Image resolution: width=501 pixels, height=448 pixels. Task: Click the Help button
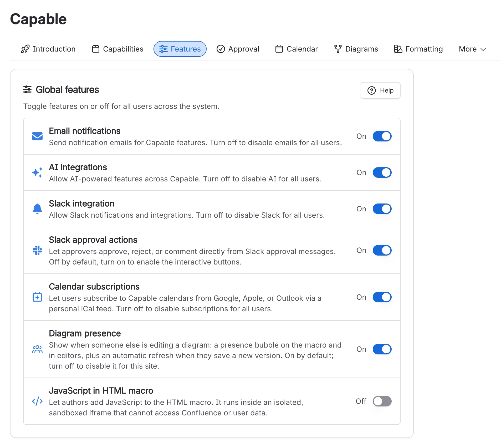point(381,90)
